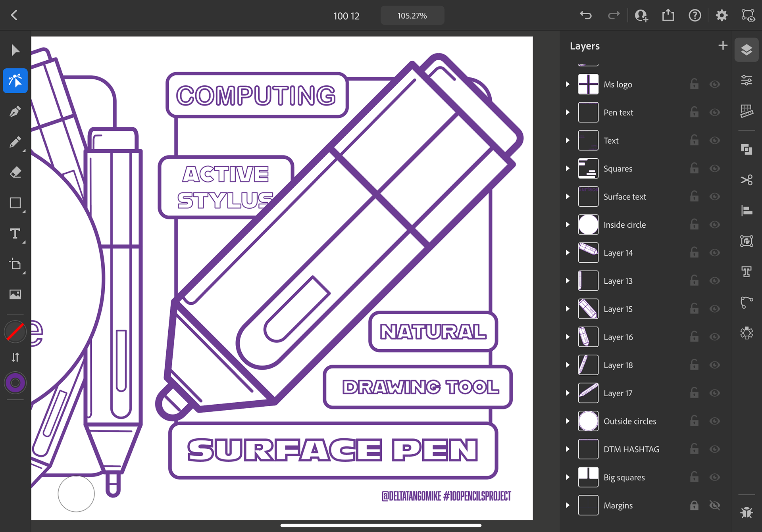The height and width of the screenshot is (532, 762).
Task: Open the Precision grid and ruler panel
Action: pyautogui.click(x=747, y=111)
